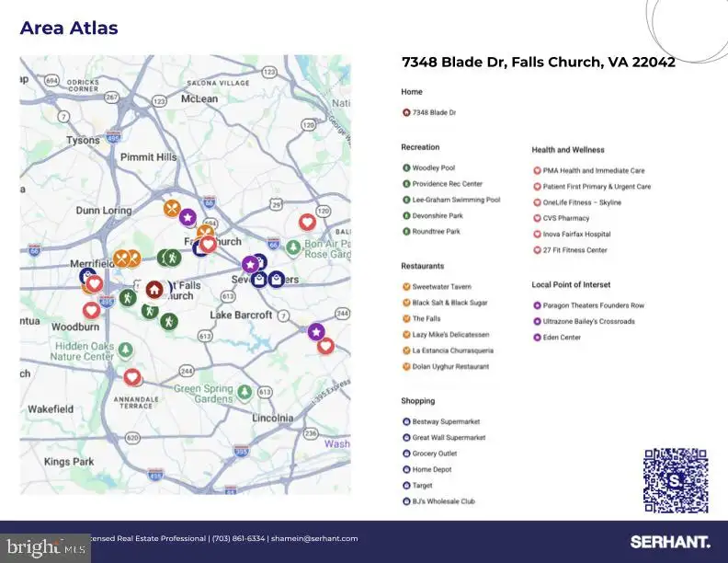Click the Bright MLS logo

pyautogui.click(x=46, y=547)
